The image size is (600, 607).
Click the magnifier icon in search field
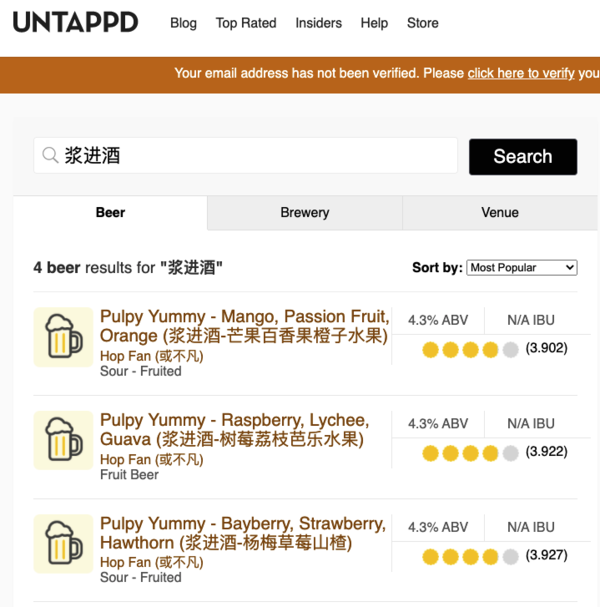[x=50, y=155]
